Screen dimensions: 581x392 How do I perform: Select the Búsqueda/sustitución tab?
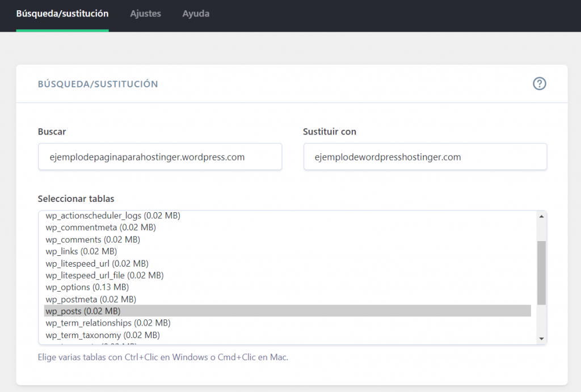click(x=62, y=14)
